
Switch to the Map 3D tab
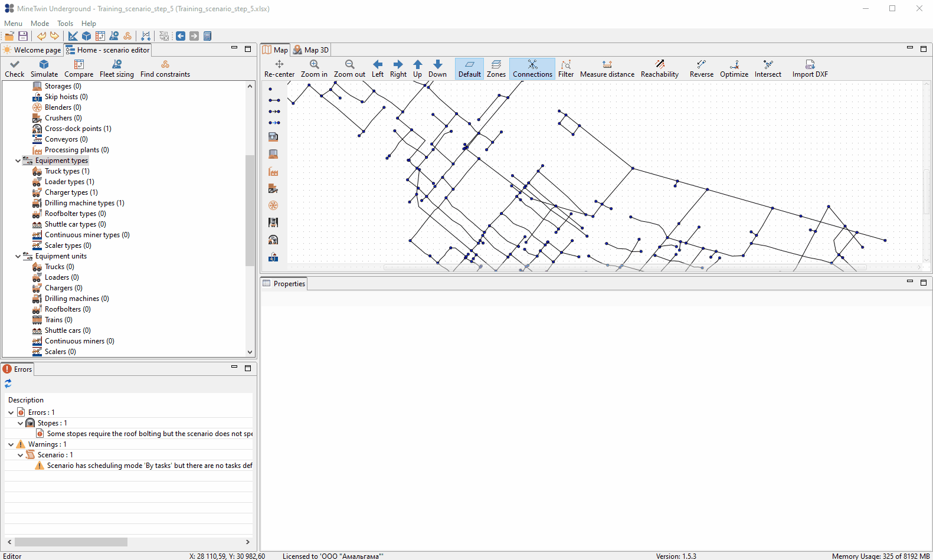click(311, 50)
